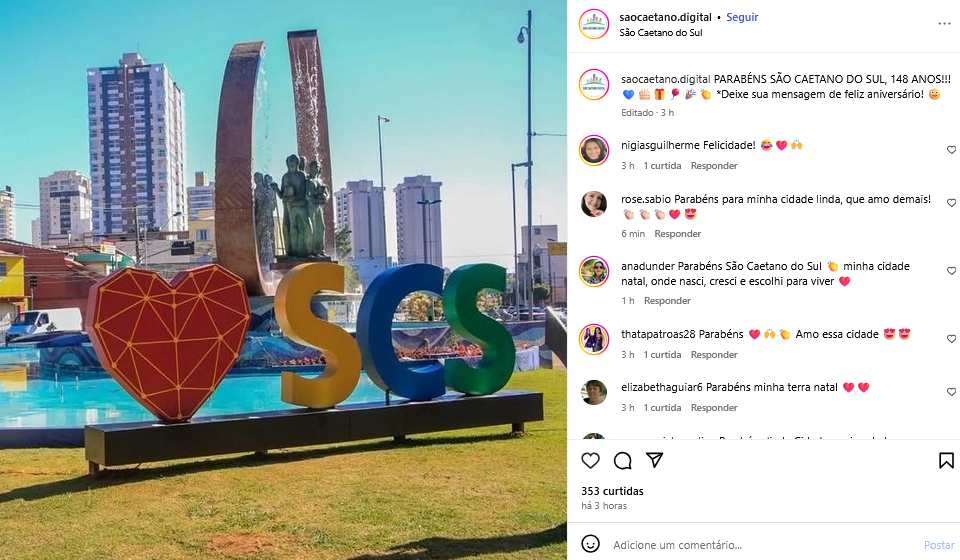960x560 pixels.
Task: Share post using the paper plane icon
Action: [x=654, y=460]
